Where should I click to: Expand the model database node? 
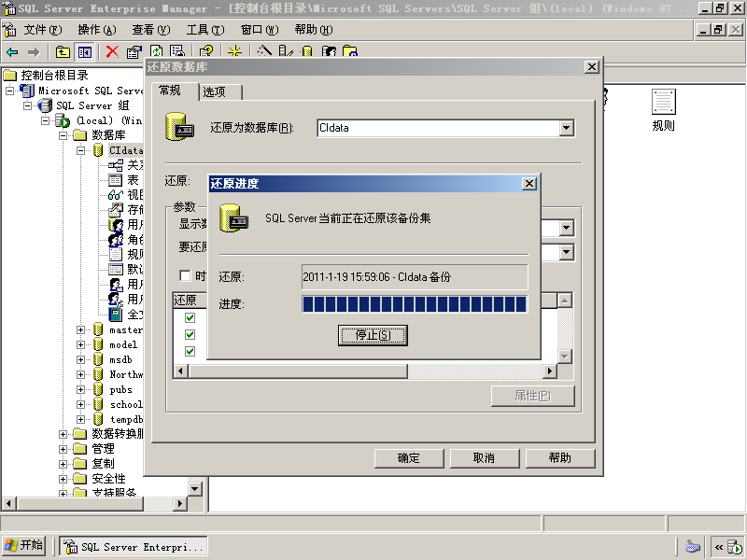tap(80, 344)
